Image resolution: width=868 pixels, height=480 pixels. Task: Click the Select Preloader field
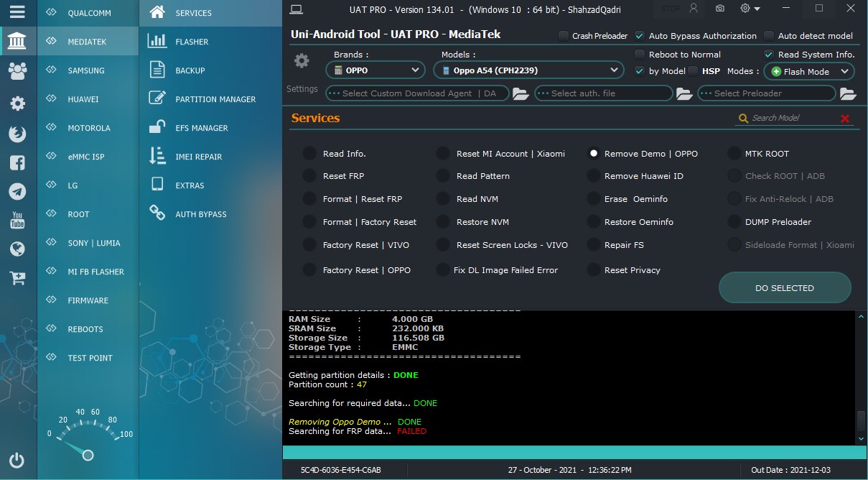click(767, 93)
